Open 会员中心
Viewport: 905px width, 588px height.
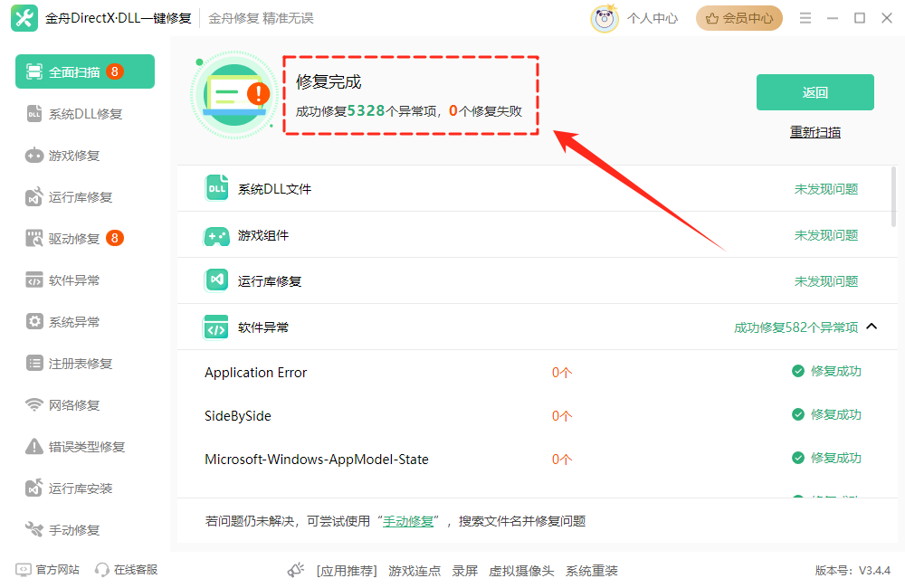738,17
